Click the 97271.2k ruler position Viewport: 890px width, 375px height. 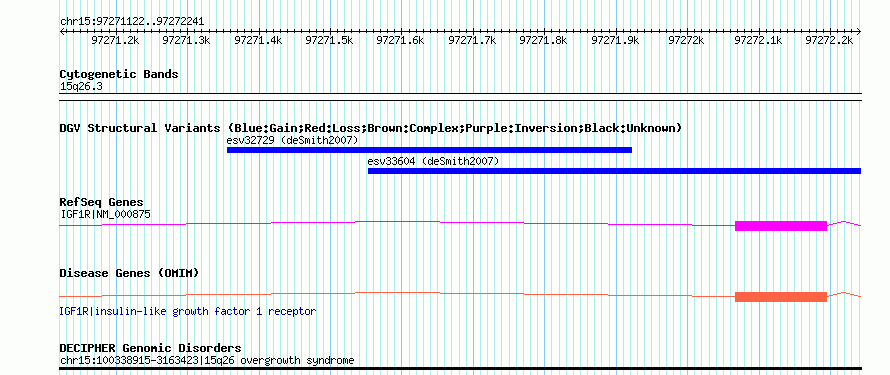click(116, 41)
